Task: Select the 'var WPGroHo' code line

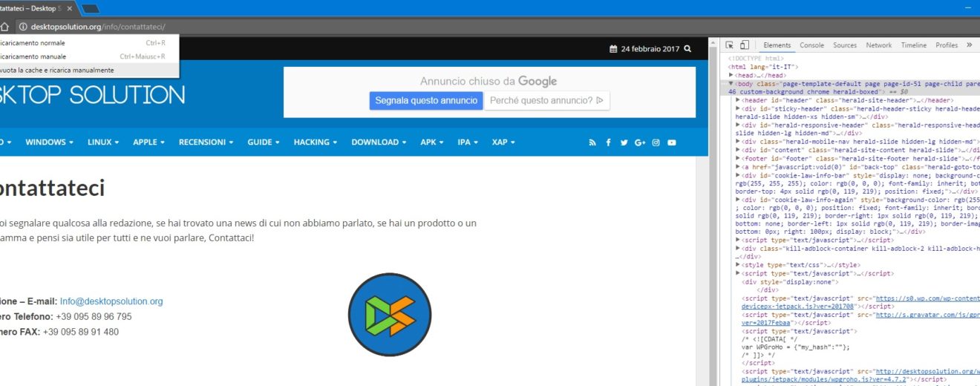Action: pyautogui.click(x=795, y=347)
